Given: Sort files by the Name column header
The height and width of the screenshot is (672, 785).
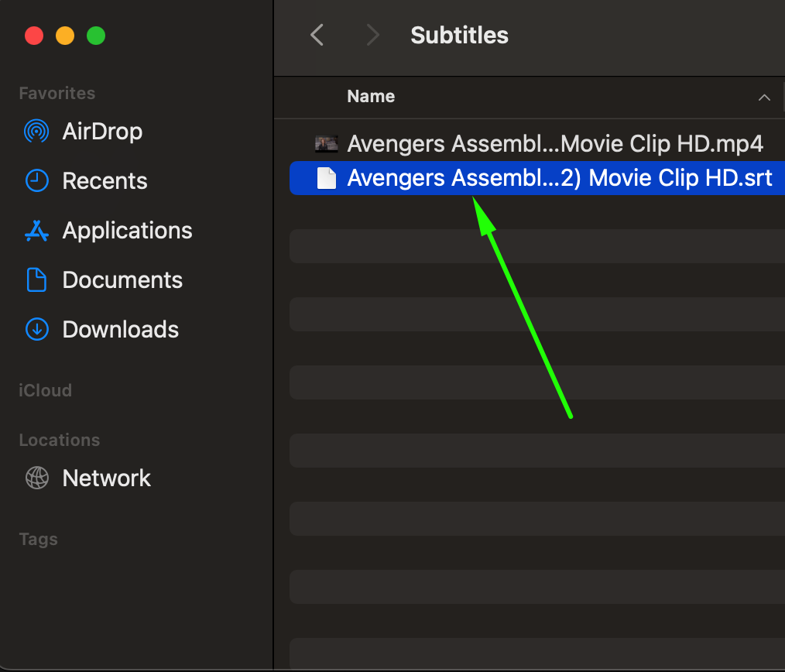Looking at the screenshot, I should coord(371,97).
